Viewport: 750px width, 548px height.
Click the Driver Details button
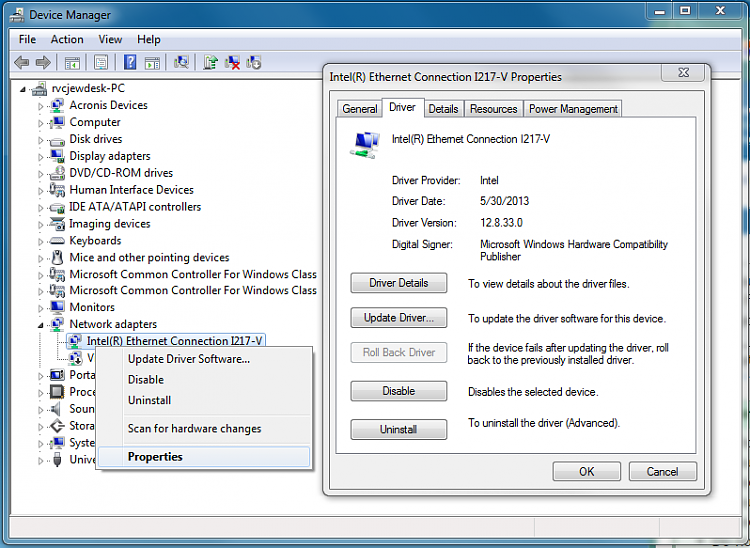(398, 283)
